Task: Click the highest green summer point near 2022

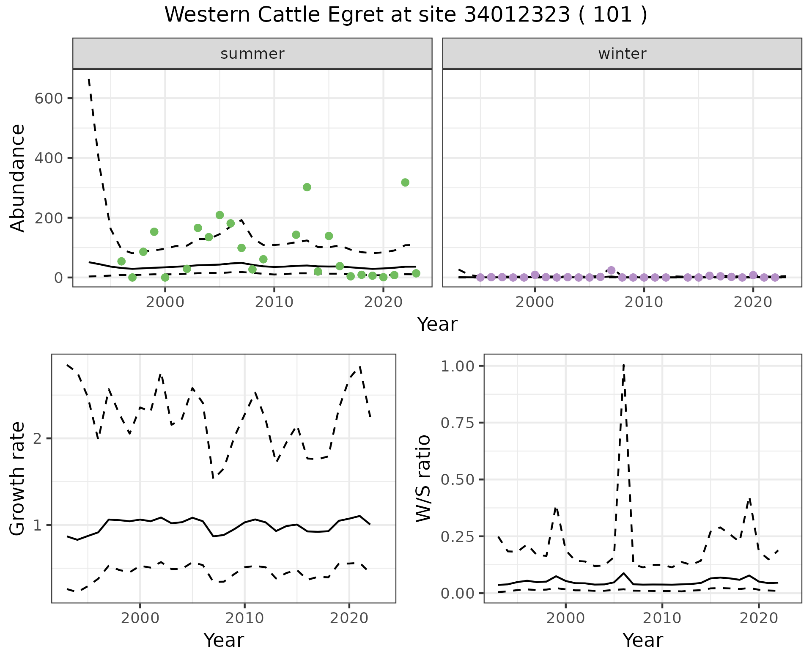Action: coord(405,182)
